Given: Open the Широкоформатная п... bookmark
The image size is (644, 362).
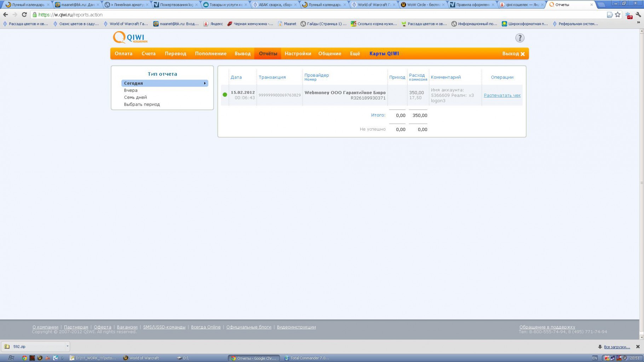Looking at the screenshot, I should pyautogui.click(x=524, y=24).
